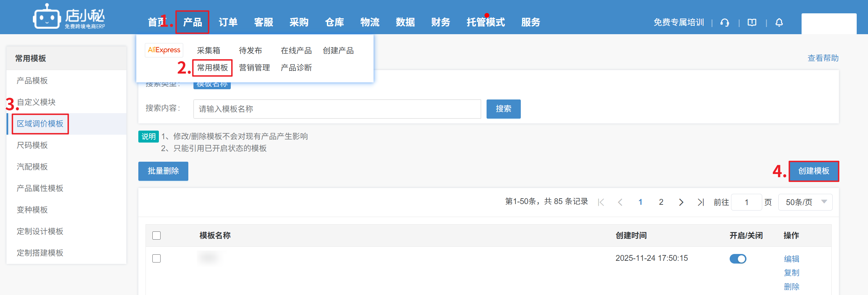Open the 查看帮助 link
The width and height of the screenshot is (868, 295).
(x=823, y=58)
